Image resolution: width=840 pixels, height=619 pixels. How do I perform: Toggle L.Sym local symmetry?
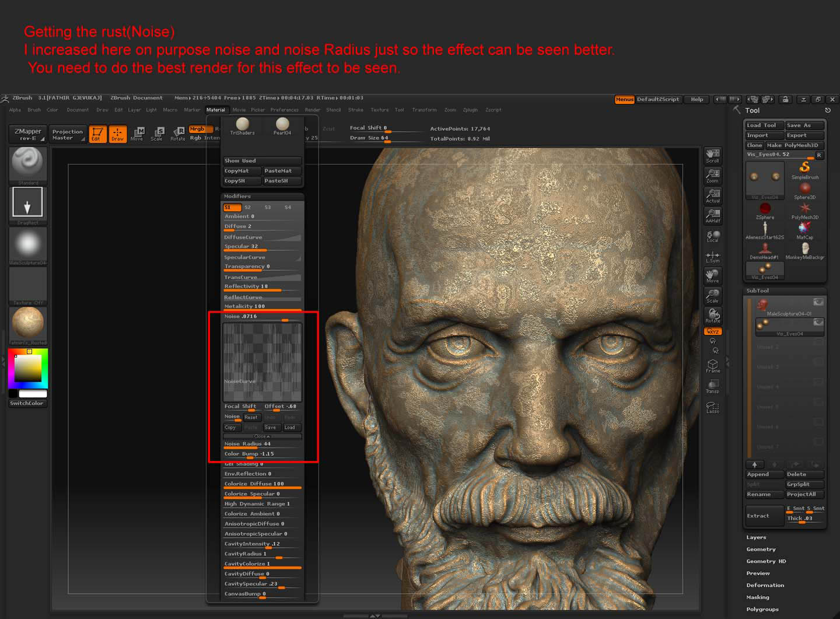(713, 256)
